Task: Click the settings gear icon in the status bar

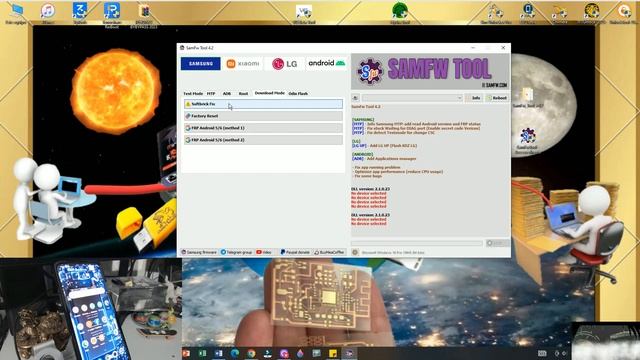Action: (x=355, y=252)
